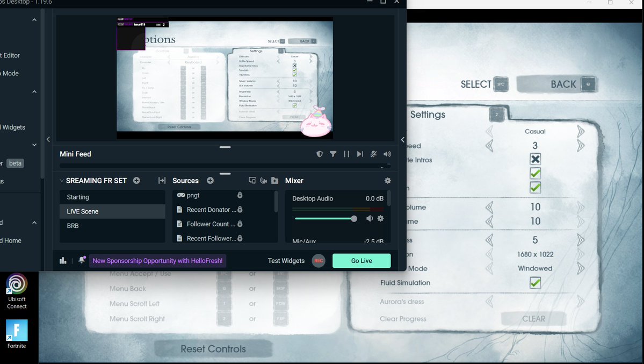Open the Widgets entry in the sidebar

click(13, 127)
